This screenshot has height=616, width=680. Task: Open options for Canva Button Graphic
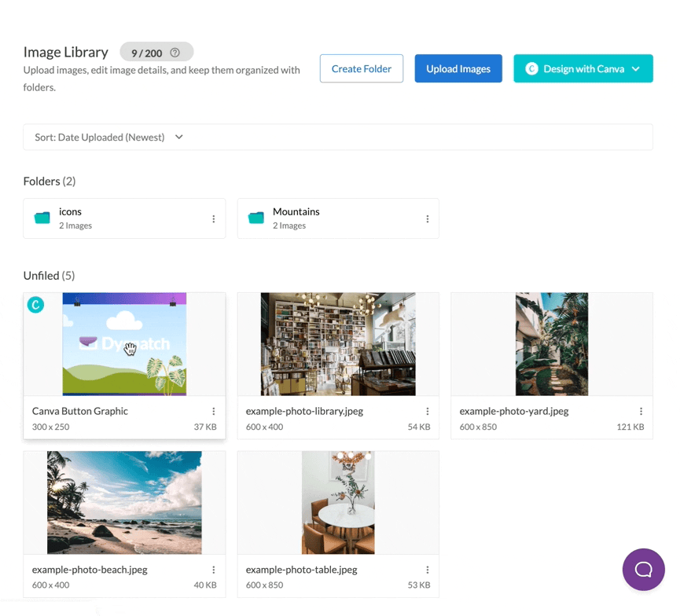point(213,411)
